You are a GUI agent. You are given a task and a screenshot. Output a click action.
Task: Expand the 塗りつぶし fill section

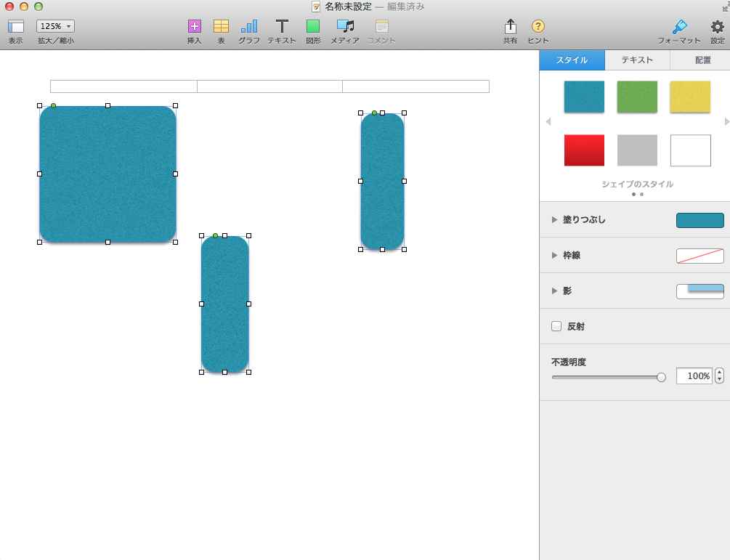554,220
